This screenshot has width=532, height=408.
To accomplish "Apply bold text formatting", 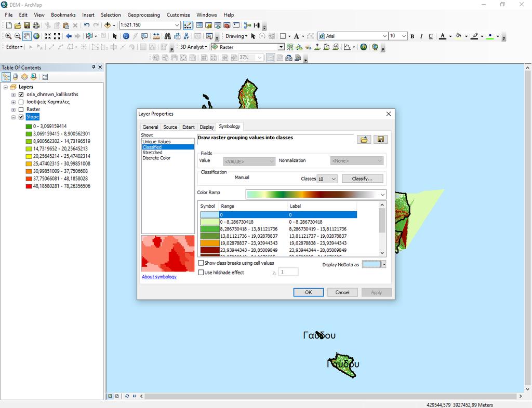I will click(412, 36).
